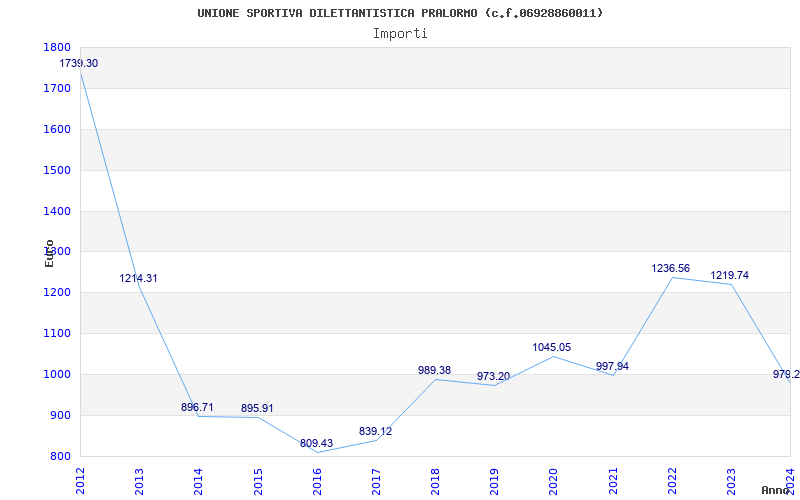The width and height of the screenshot is (800, 500).
Task: Click the 2018 x-axis label
Action: (x=435, y=482)
